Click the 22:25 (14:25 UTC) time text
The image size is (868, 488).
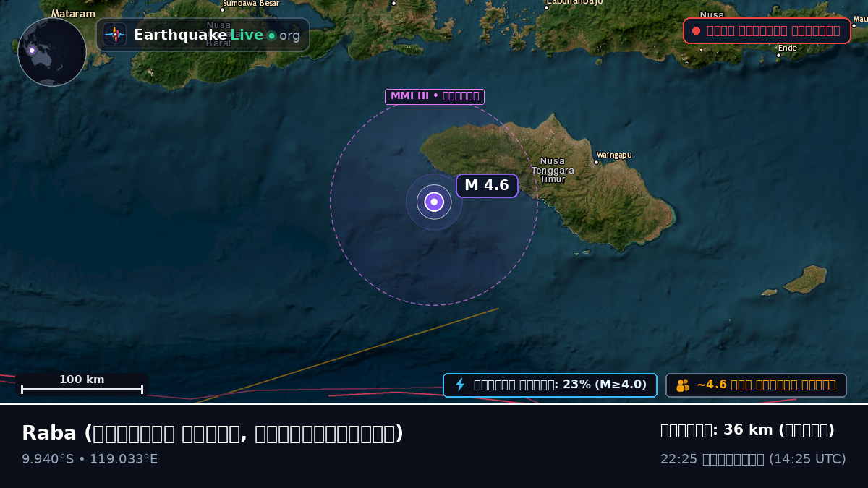753,459
